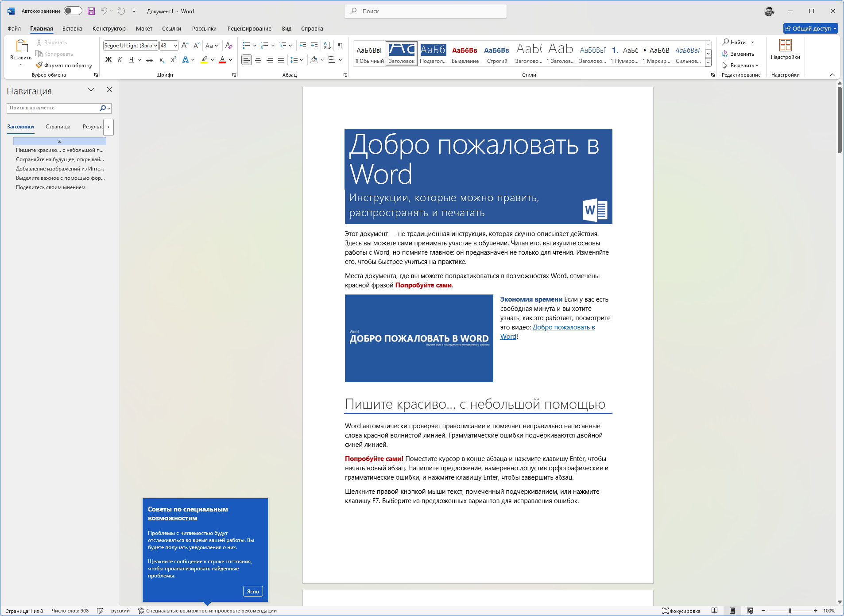
Task: Apply strikethrough formatting
Action: point(150,60)
